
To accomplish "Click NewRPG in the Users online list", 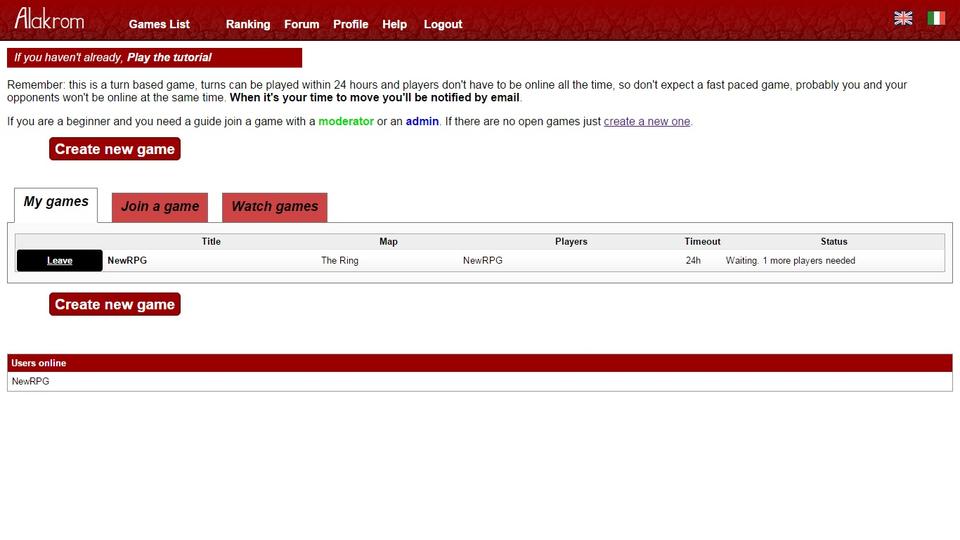I will (x=30, y=382).
